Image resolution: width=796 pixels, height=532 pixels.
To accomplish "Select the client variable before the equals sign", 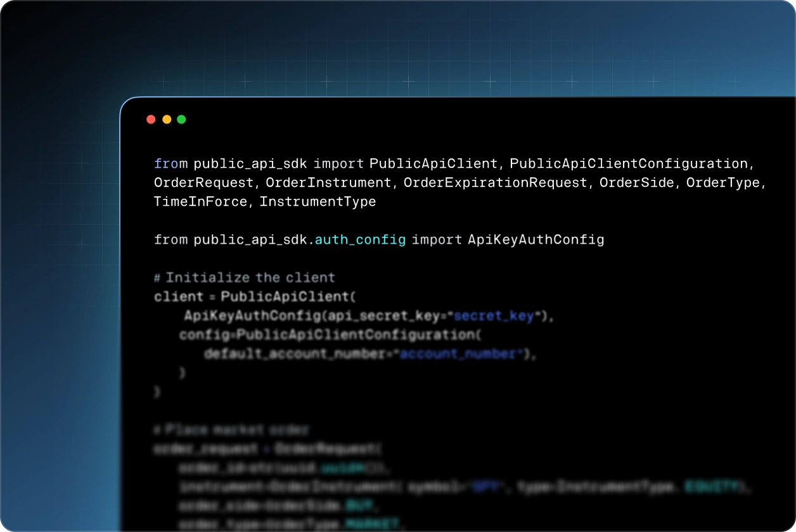I will click(179, 297).
